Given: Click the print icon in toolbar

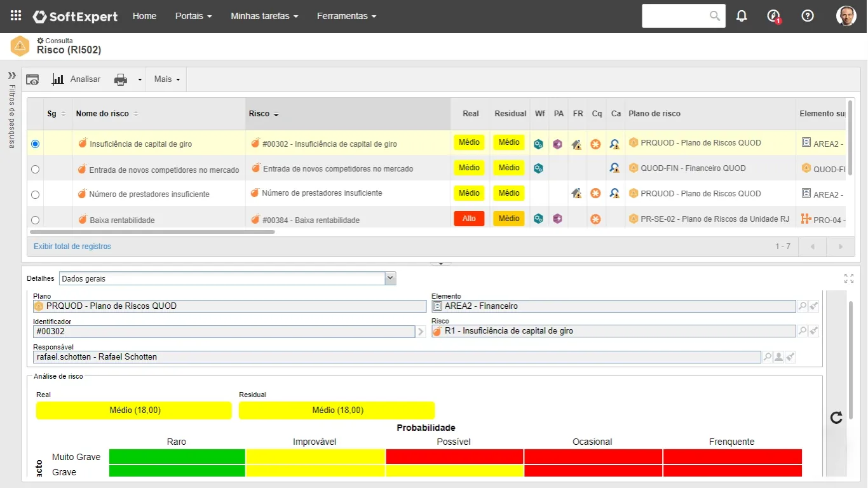Looking at the screenshot, I should pyautogui.click(x=121, y=79).
